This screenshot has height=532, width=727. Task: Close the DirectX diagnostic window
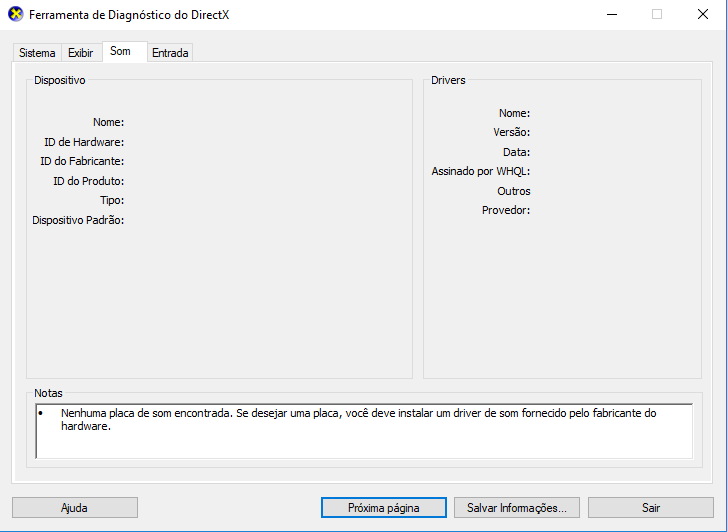click(x=703, y=14)
